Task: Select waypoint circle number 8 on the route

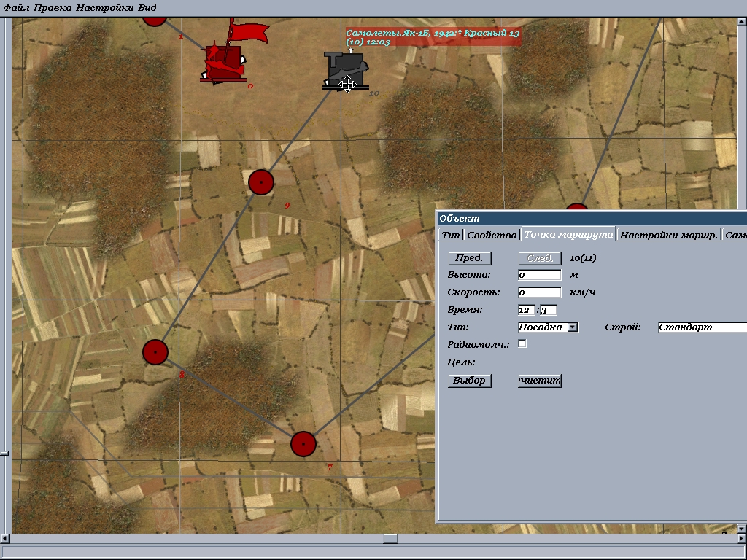Action: [x=155, y=352]
